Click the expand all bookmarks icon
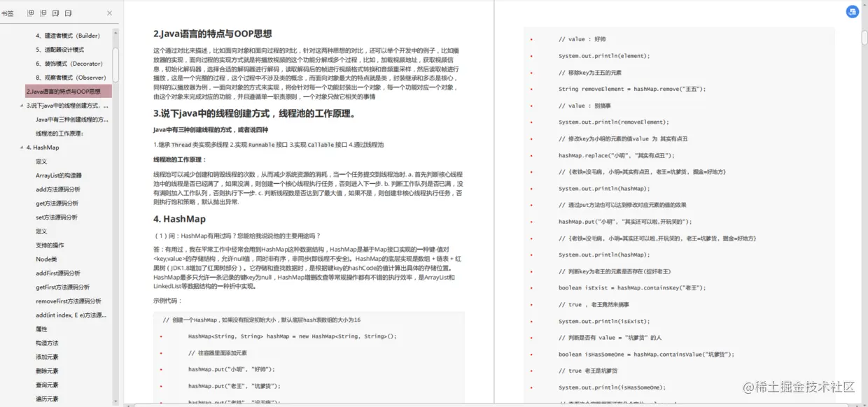 [31, 13]
